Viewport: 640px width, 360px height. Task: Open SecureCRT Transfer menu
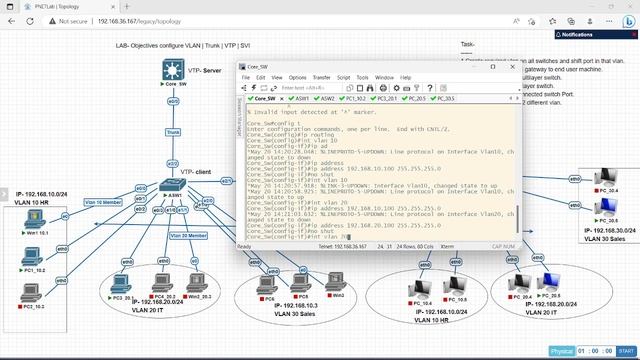[322, 78]
